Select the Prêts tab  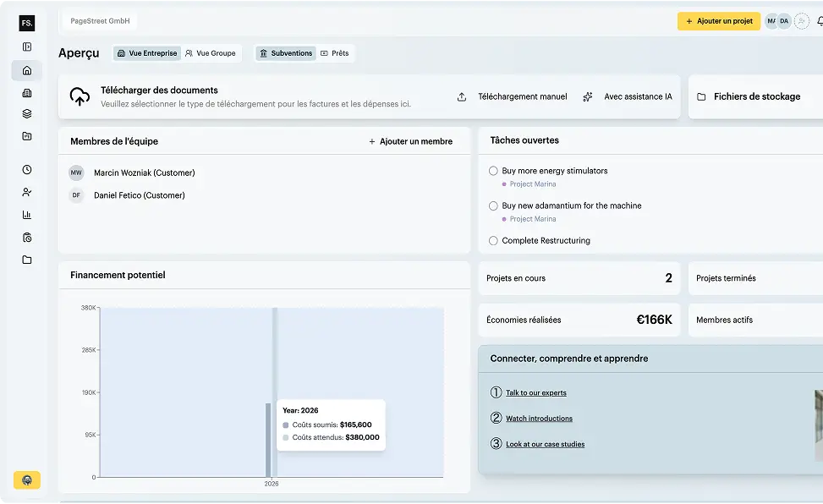335,53
